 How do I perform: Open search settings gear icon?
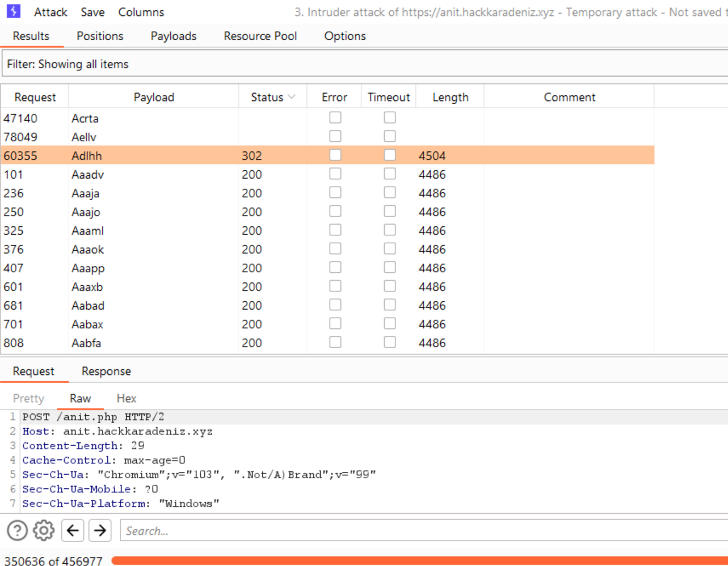click(x=44, y=531)
